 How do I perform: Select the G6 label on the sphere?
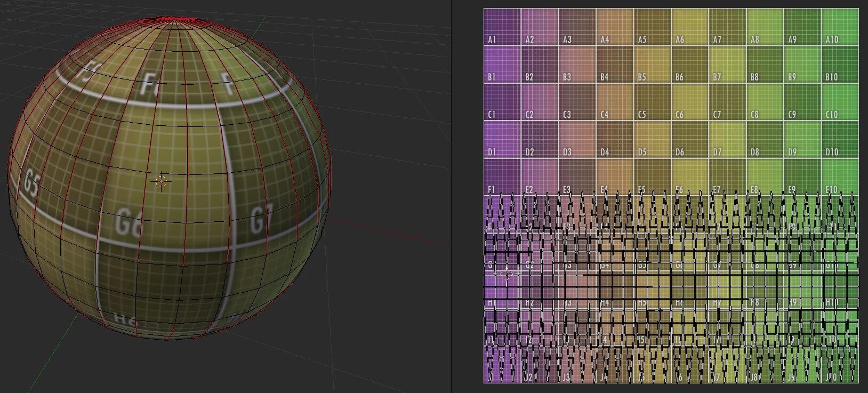pos(128,223)
